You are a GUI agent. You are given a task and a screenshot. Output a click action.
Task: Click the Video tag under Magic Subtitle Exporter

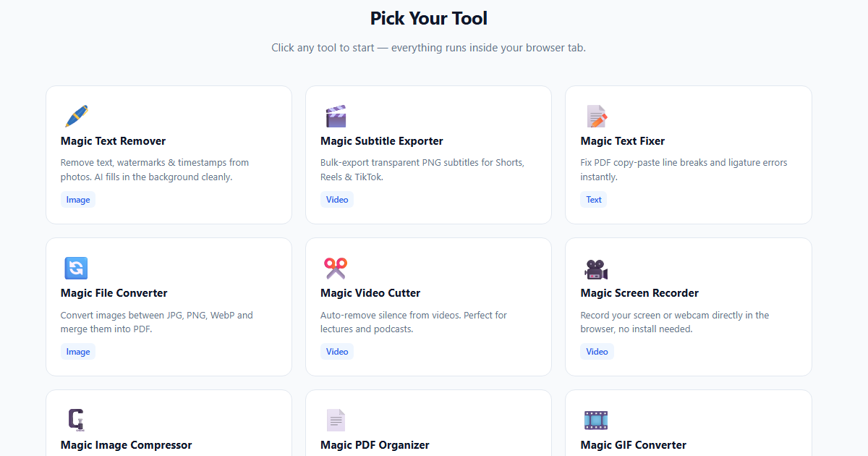(x=337, y=200)
